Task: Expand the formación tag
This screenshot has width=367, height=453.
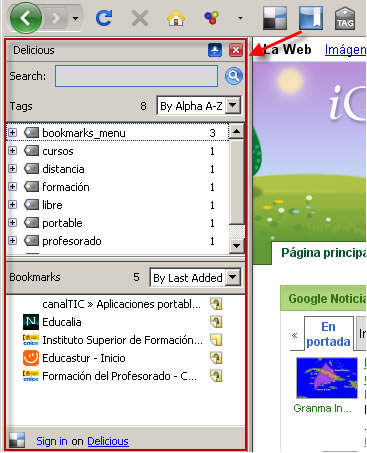Action: (x=12, y=187)
